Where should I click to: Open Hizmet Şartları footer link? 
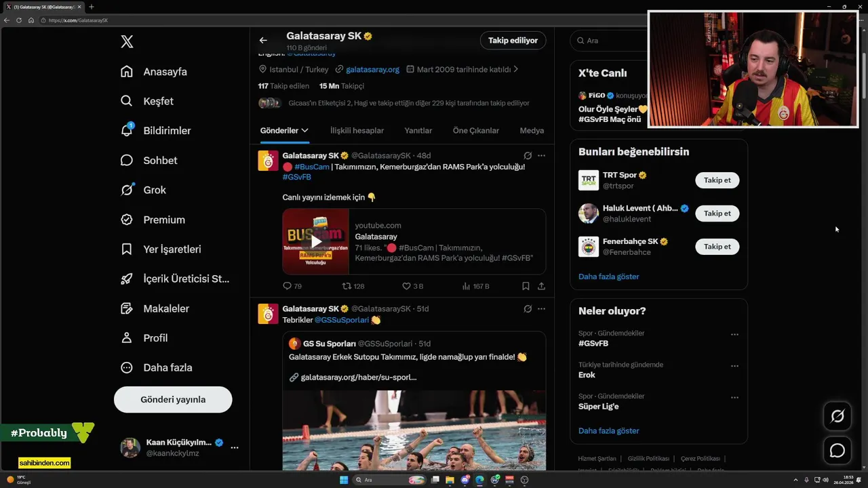597,459
